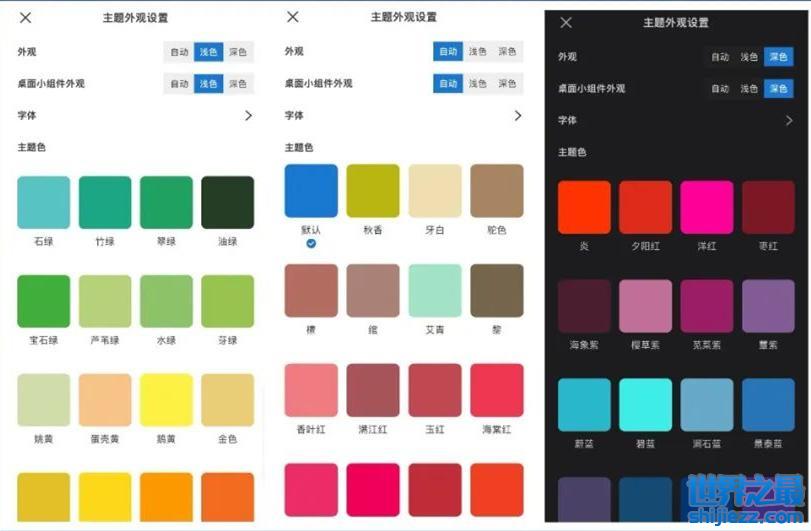Screen dimensions: 811x531
Task: Tap the 字体 label in middle panel
Action: pos(294,116)
